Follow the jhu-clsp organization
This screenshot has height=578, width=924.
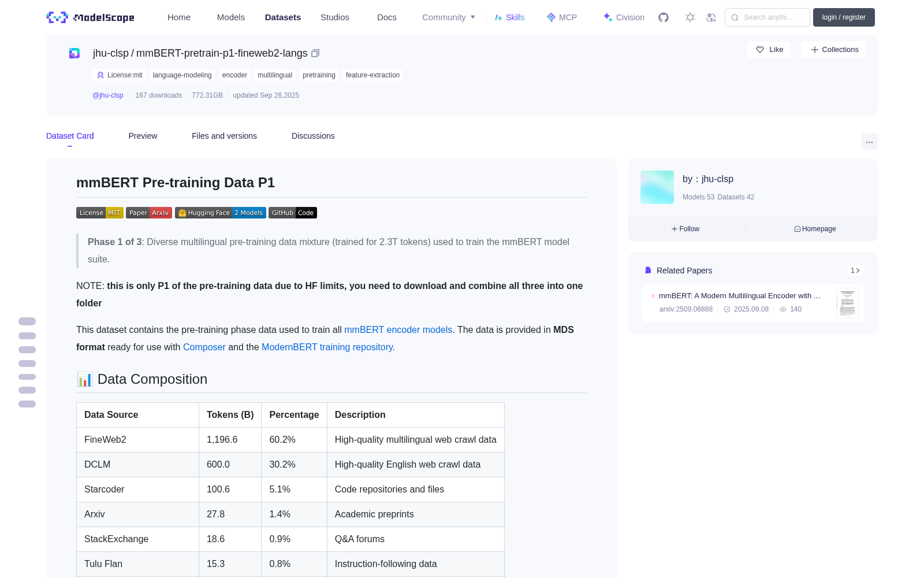(685, 229)
